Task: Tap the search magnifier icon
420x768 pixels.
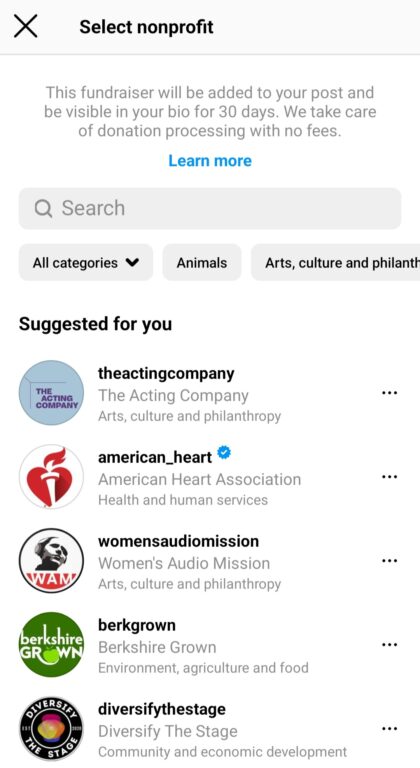Action: coord(43,209)
